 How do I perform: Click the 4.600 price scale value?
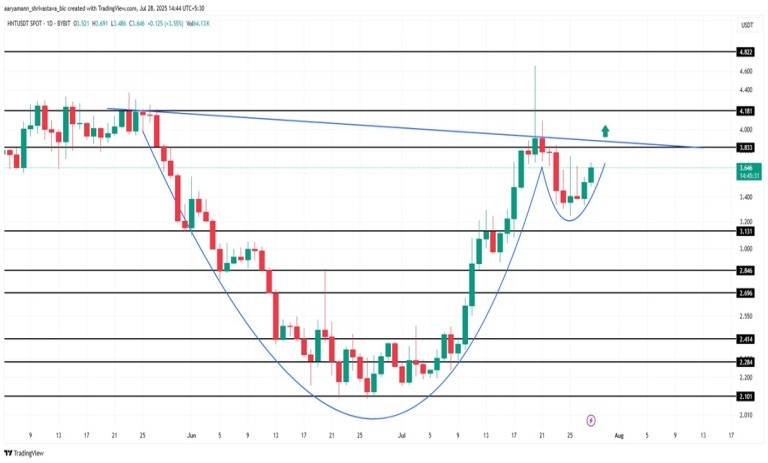click(746, 71)
